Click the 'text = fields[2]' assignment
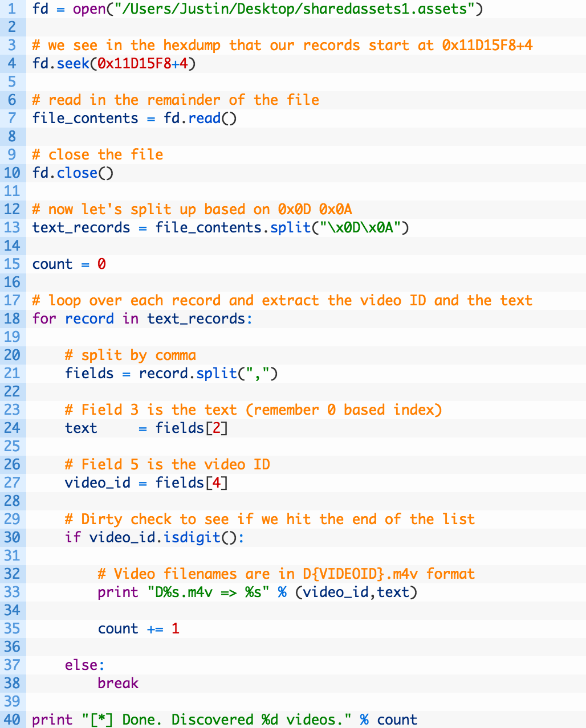Screen dimensions: 586x728 pos(146,428)
